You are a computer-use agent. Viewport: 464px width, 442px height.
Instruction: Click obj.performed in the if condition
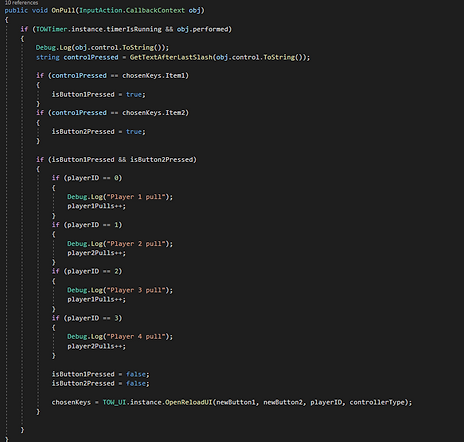point(202,29)
